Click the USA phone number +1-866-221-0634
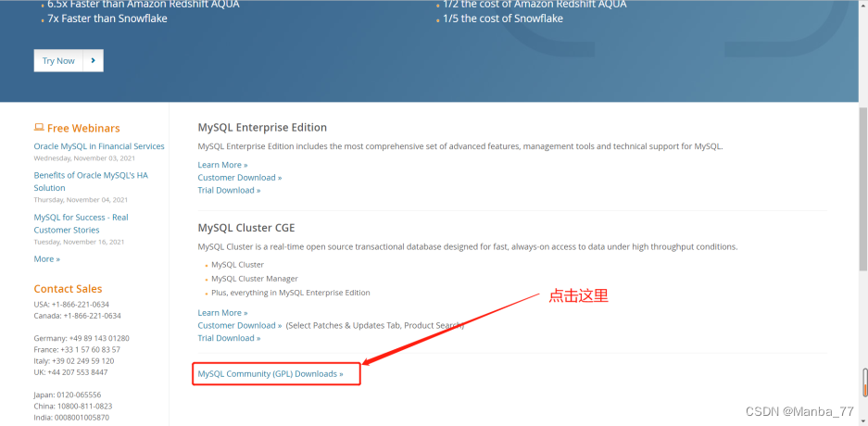Screen dimensions: 868x426 [81, 305]
